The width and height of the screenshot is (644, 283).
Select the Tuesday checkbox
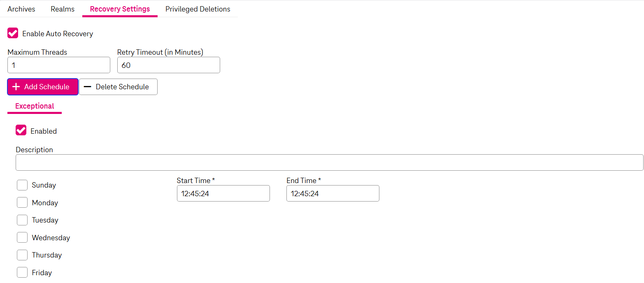coord(22,220)
